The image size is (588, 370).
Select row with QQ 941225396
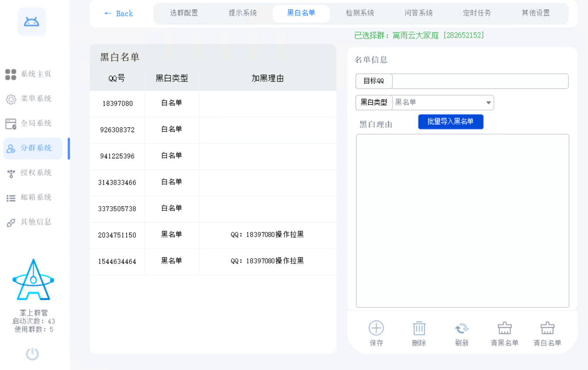tap(213, 156)
